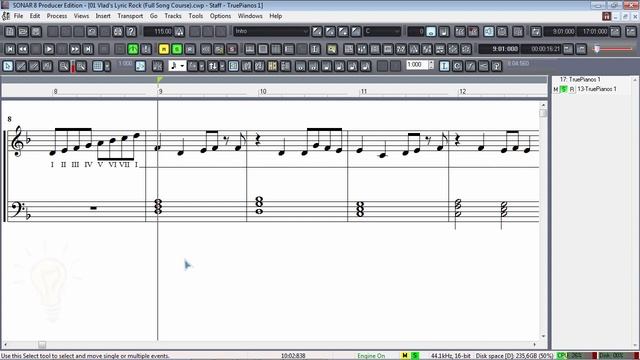Click the Fast Forward transport button
The image size is (640, 360).
pyautogui.click(x=75, y=49)
